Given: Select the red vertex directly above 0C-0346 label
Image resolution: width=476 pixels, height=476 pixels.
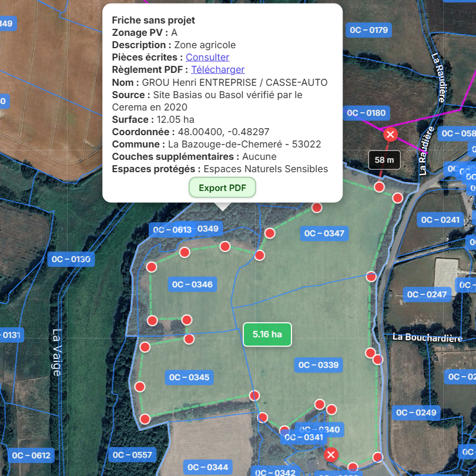Looking at the screenshot, I should [185, 253].
